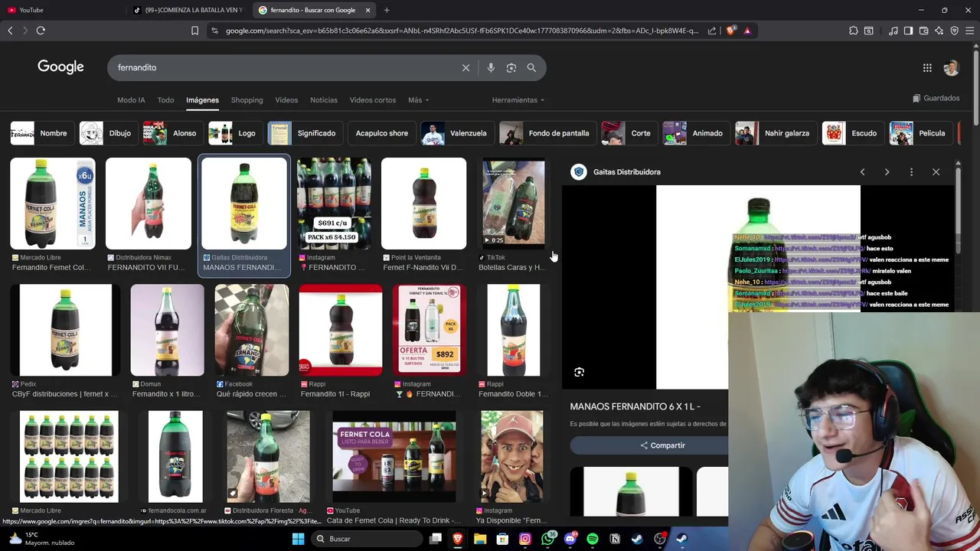Open WhatsApp from the taskbar
980x551 pixels.
click(x=547, y=539)
